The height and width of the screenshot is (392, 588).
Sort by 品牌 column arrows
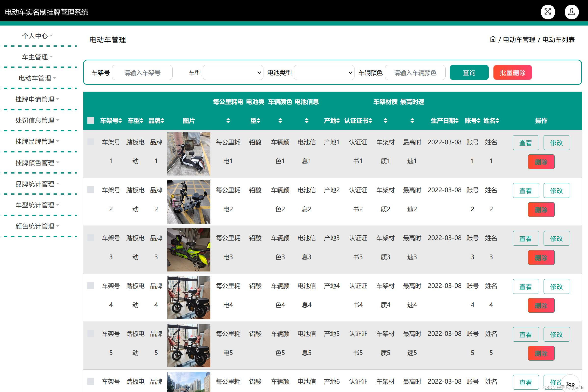tap(163, 121)
